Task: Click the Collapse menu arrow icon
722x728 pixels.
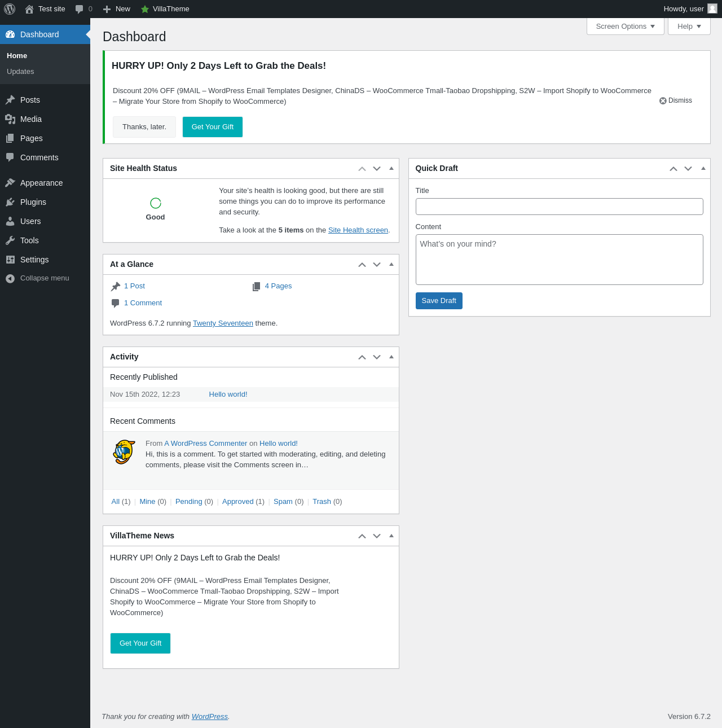Action: click(x=10, y=278)
